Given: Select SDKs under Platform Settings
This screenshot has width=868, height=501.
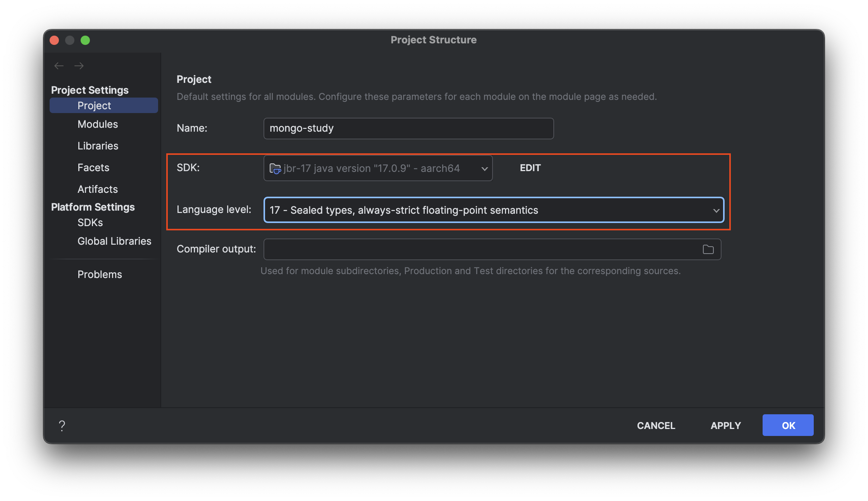Looking at the screenshot, I should coord(90,223).
